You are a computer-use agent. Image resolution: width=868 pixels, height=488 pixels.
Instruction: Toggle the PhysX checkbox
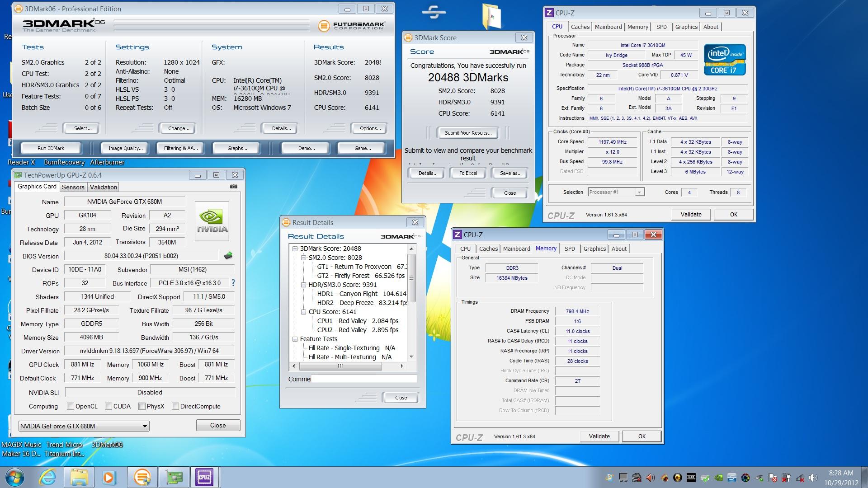tap(142, 406)
